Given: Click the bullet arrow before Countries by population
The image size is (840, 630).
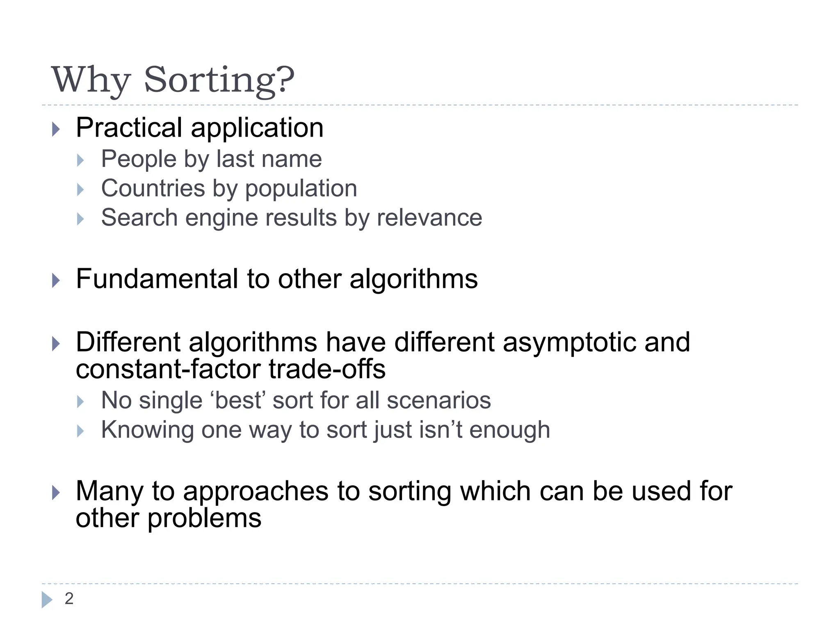Looking at the screenshot, I should [x=80, y=189].
